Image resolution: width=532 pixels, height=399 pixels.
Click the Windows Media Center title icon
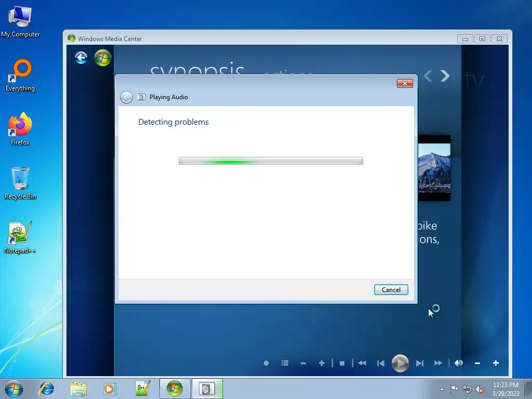pyautogui.click(x=71, y=38)
